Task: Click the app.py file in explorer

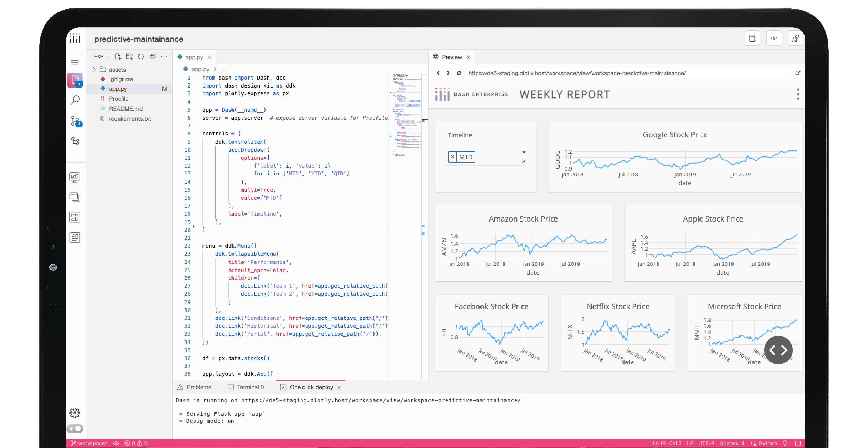Action: (118, 89)
